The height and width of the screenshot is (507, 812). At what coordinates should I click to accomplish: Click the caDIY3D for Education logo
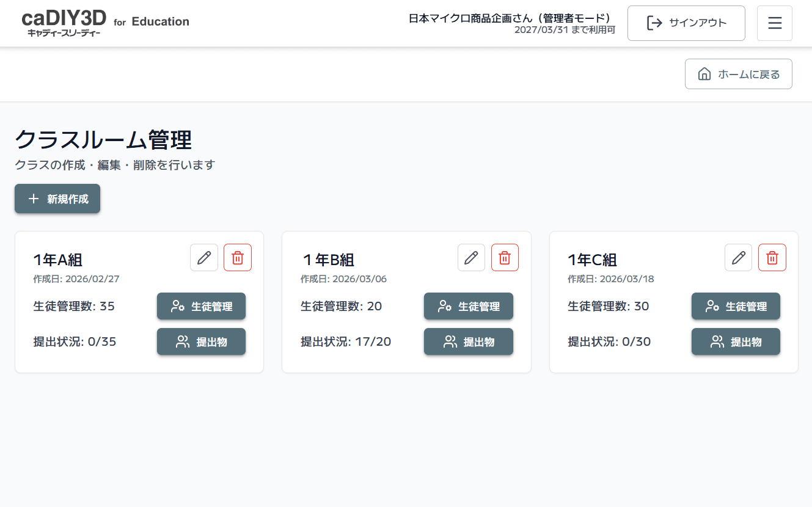[105, 23]
